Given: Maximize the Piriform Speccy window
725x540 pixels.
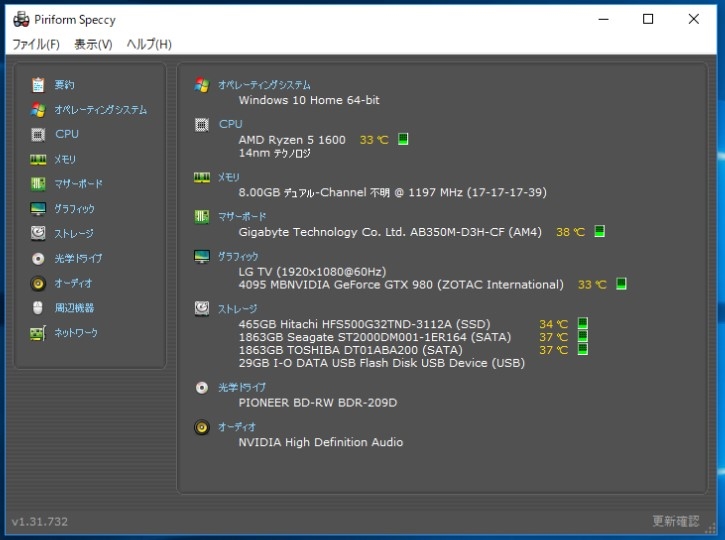Looking at the screenshot, I should pos(648,19).
